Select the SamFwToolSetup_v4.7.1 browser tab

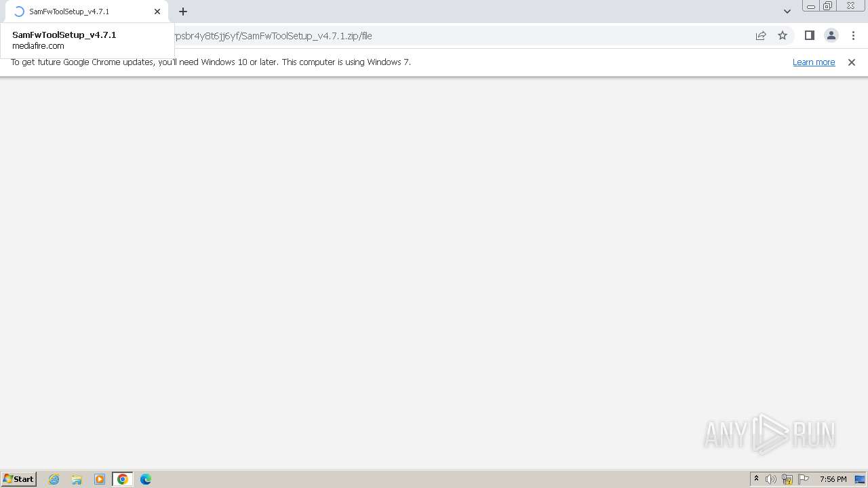85,12
